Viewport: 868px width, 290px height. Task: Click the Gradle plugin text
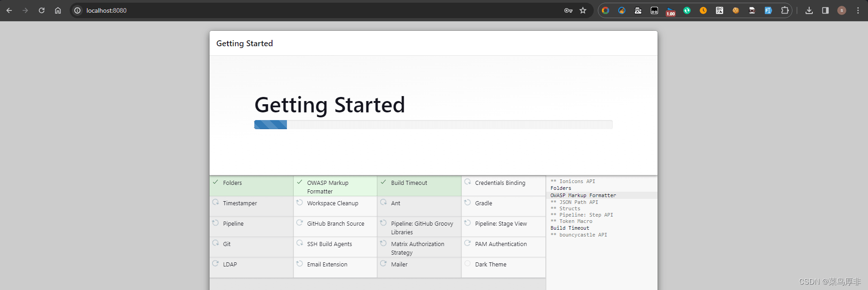(483, 203)
